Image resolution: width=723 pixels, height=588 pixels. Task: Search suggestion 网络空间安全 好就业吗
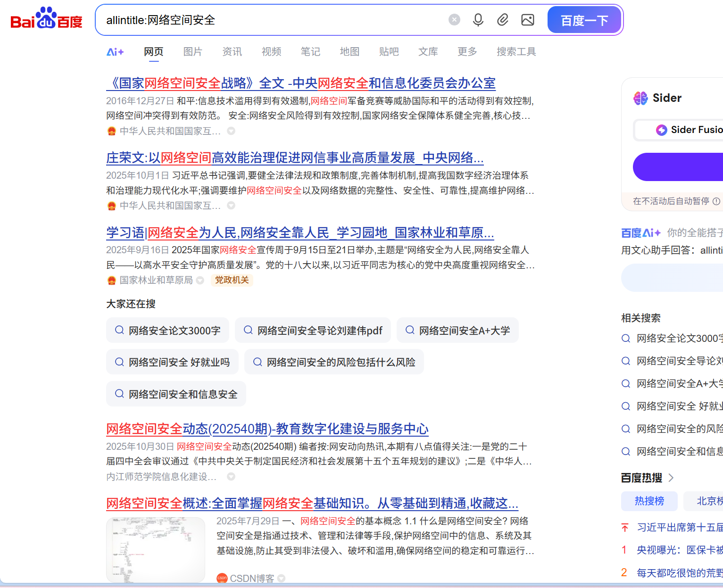click(x=172, y=362)
